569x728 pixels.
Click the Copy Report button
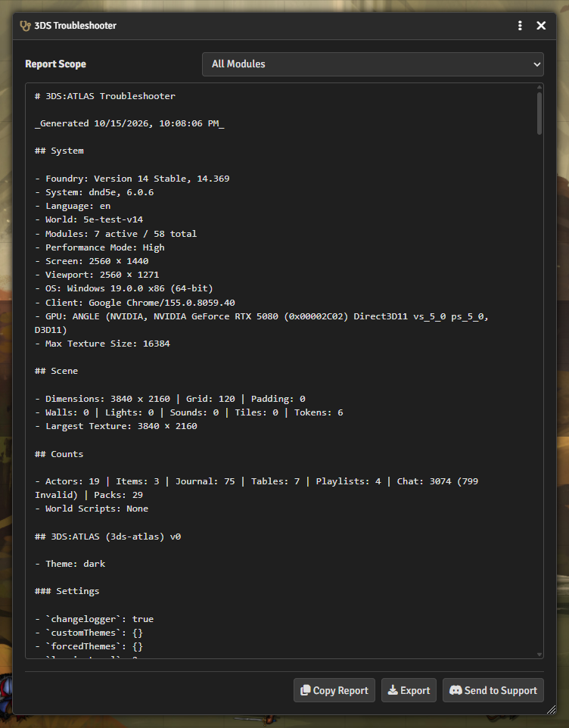coord(334,690)
